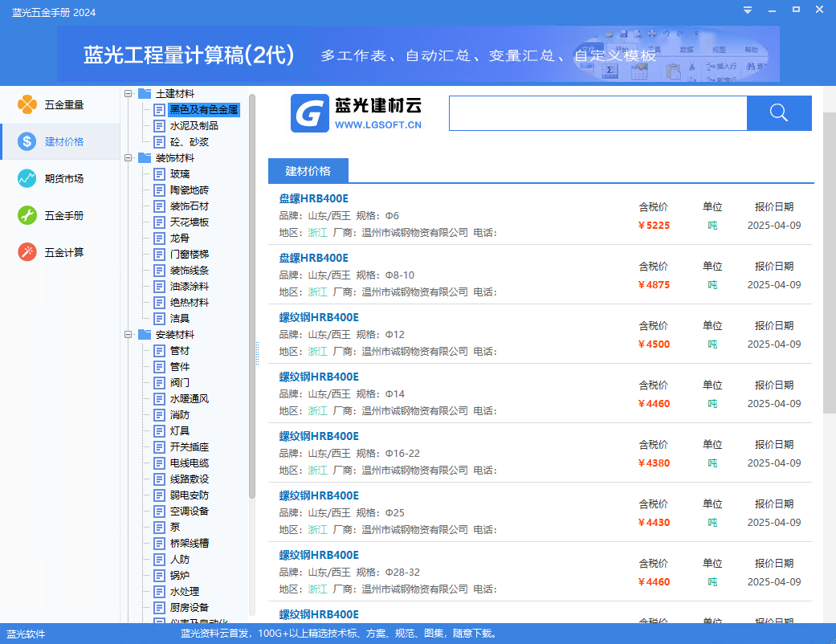Select 黑色及有色金属 in the tree
The image size is (836, 644).
pos(204,110)
